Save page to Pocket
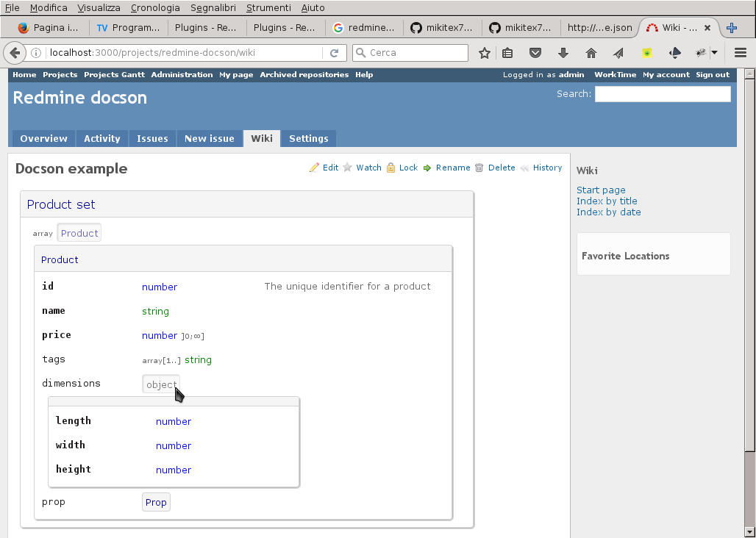This screenshot has height=538, width=756. tap(535, 52)
